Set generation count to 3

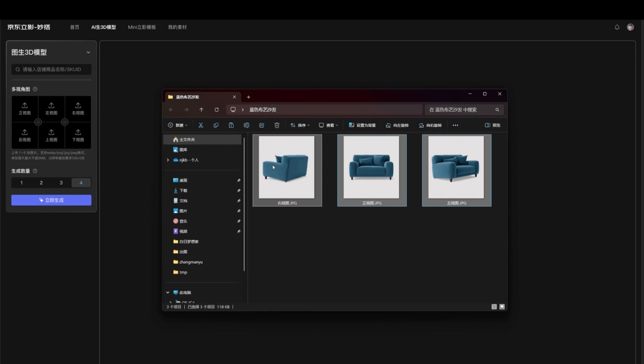coord(61,183)
